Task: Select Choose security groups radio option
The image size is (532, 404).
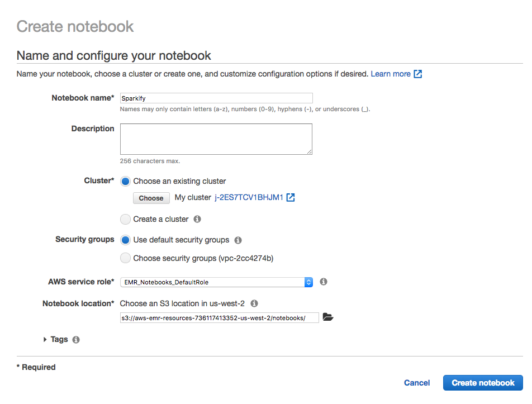Action: (x=126, y=258)
